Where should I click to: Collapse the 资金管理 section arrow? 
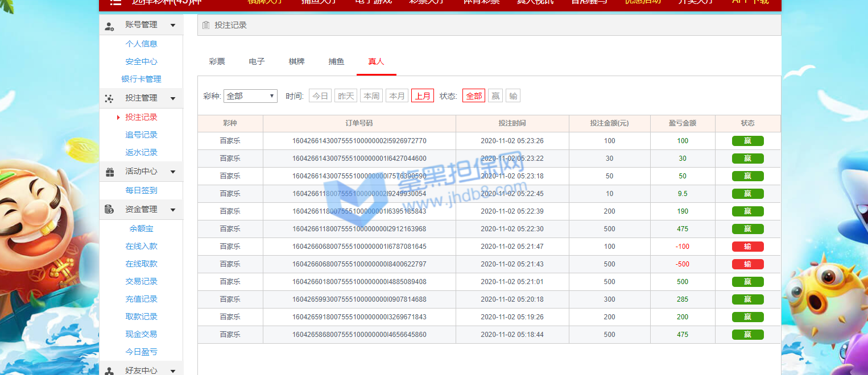click(173, 210)
